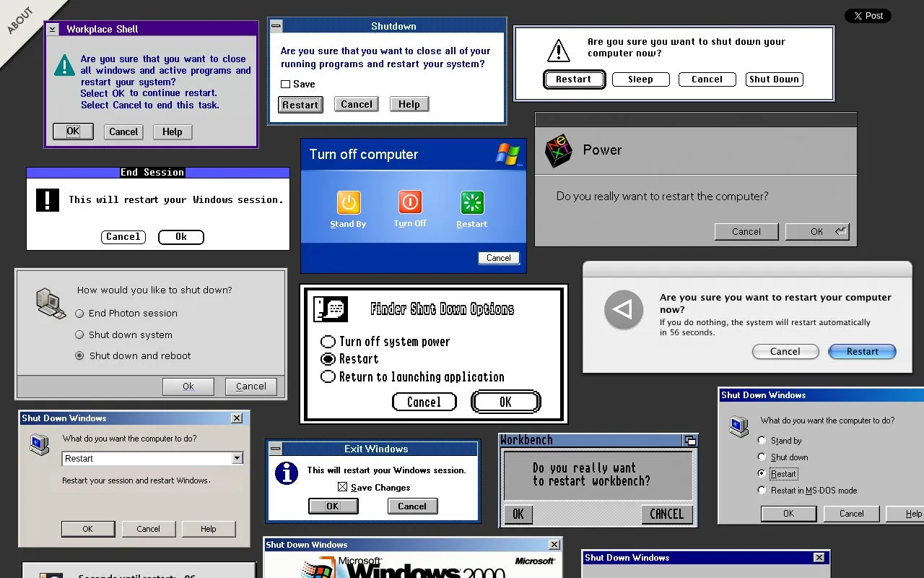
Task: Click the warning triangle in Workplace Shell dialog
Action: click(65, 65)
